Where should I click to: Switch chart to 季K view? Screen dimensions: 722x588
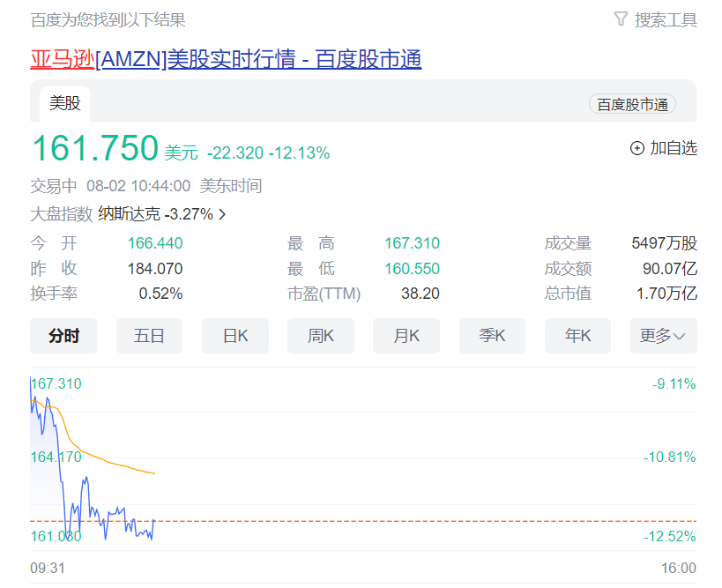492,336
